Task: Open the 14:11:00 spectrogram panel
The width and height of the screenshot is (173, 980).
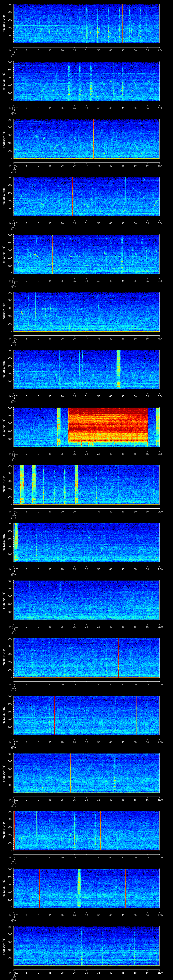Action: [x=86, y=600]
